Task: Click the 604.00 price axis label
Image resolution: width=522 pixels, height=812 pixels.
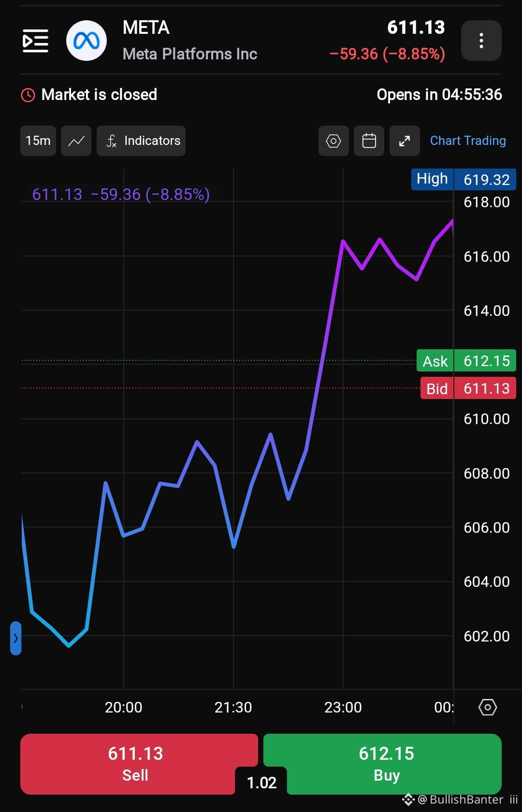Action: [487, 582]
